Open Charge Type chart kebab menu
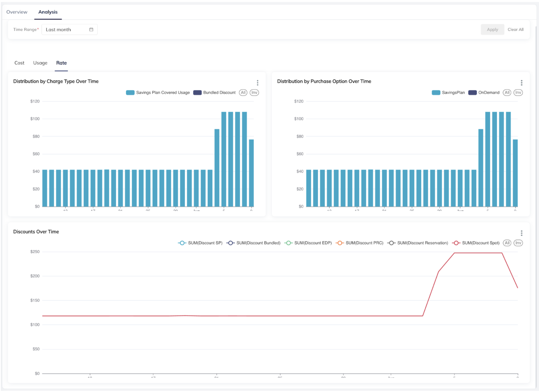 click(x=257, y=83)
